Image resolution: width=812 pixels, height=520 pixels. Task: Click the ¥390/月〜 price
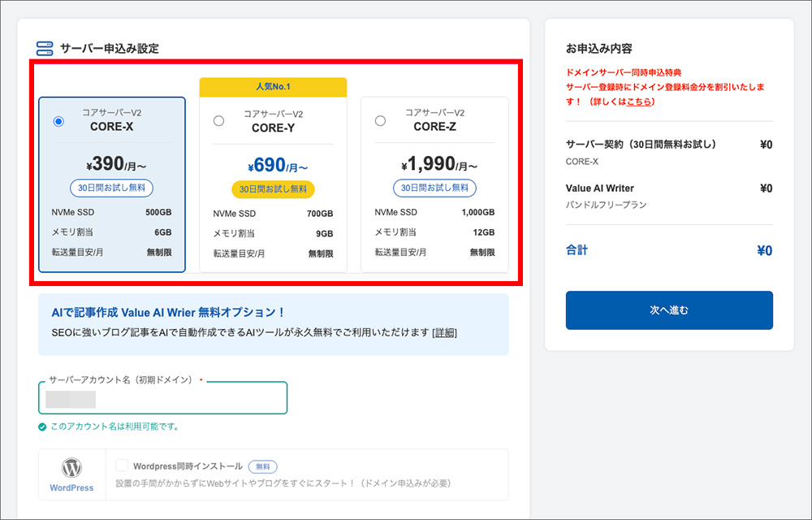pyautogui.click(x=116, y=164)
